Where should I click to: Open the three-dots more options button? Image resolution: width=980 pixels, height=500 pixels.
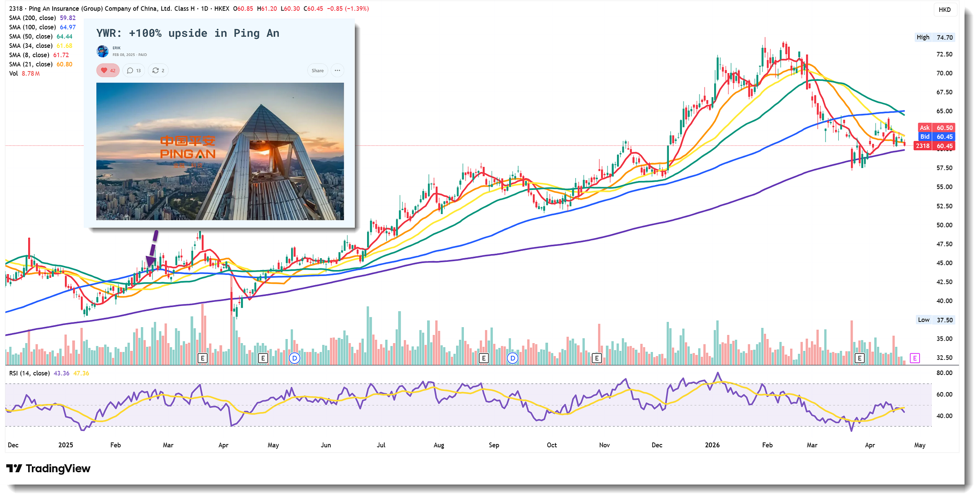(337, 71)
